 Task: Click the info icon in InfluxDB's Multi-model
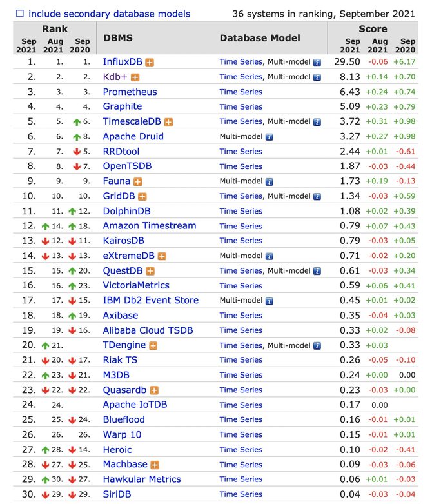point(317,63)
